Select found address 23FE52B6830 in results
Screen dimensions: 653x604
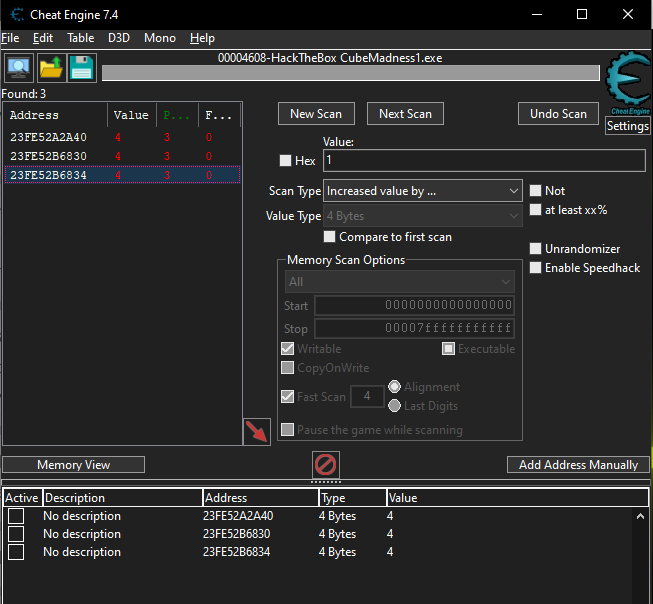(x=122, y=156)
